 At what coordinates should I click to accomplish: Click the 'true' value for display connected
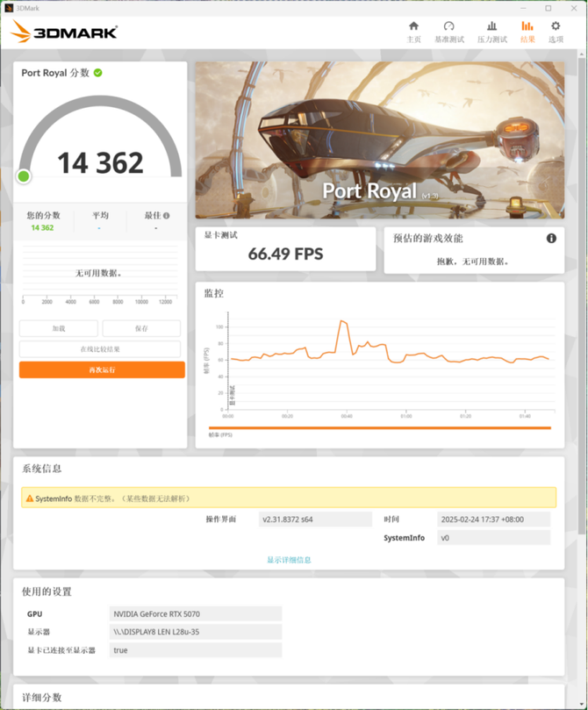[196, 650]
